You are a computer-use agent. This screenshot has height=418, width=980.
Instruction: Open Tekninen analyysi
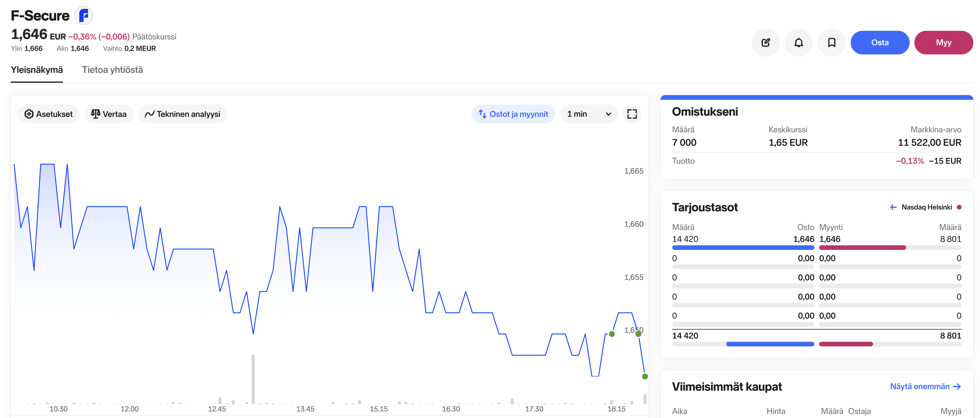click(183, 114)
